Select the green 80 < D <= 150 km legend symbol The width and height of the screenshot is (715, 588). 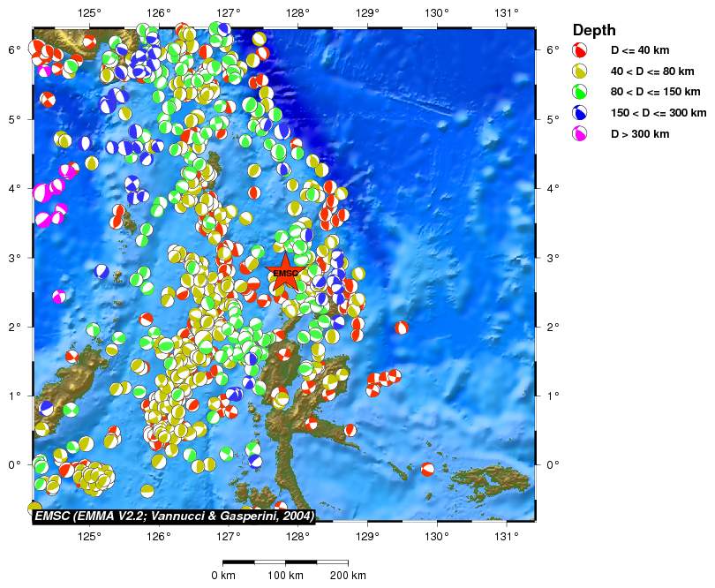(x=581, y=92)
